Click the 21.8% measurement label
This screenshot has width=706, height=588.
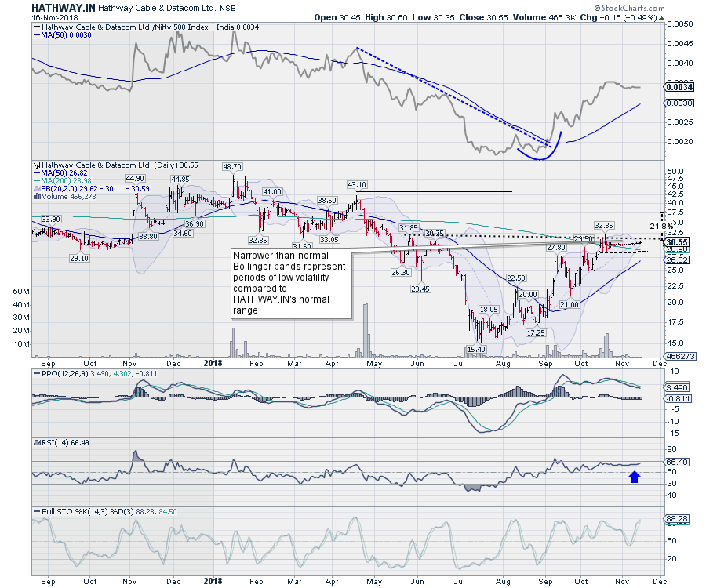coord(661,225)
